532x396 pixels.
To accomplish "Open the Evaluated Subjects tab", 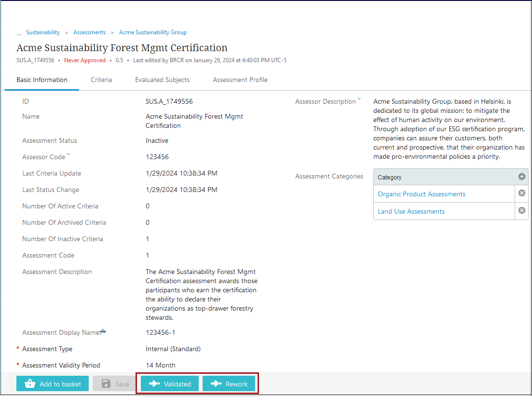I will pos(162,80).
